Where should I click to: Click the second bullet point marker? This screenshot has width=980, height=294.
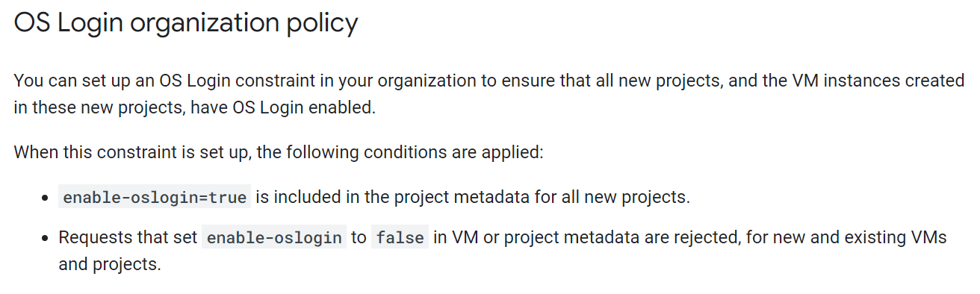pyautogui.click(x=45, y=239)
